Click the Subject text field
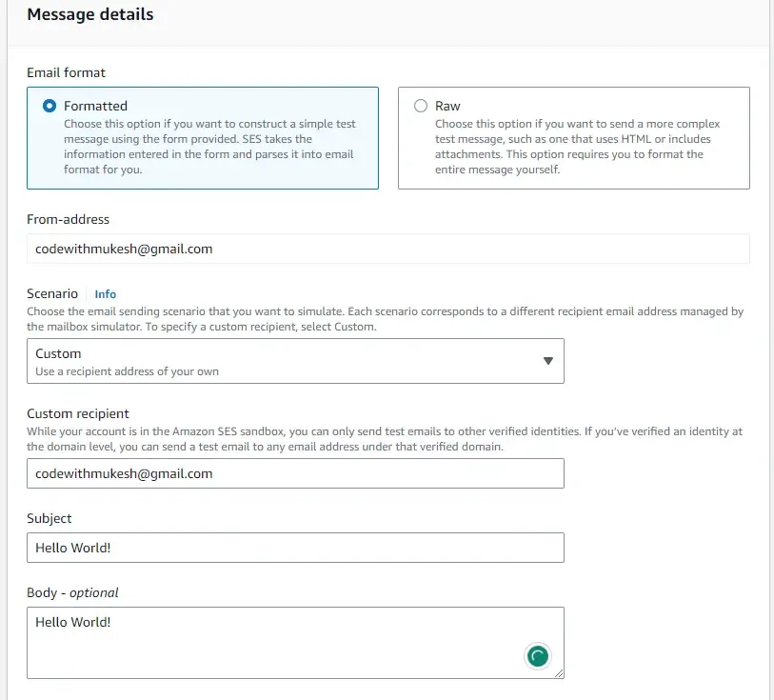This screenshot has width=774, height=700. pyautogui.click(x=295, y=548)
